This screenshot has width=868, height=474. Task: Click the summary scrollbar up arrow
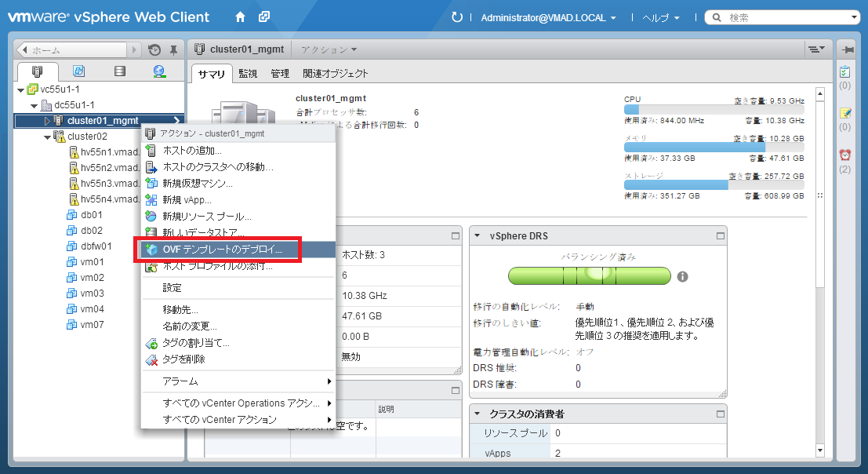[x=820, y=94]
